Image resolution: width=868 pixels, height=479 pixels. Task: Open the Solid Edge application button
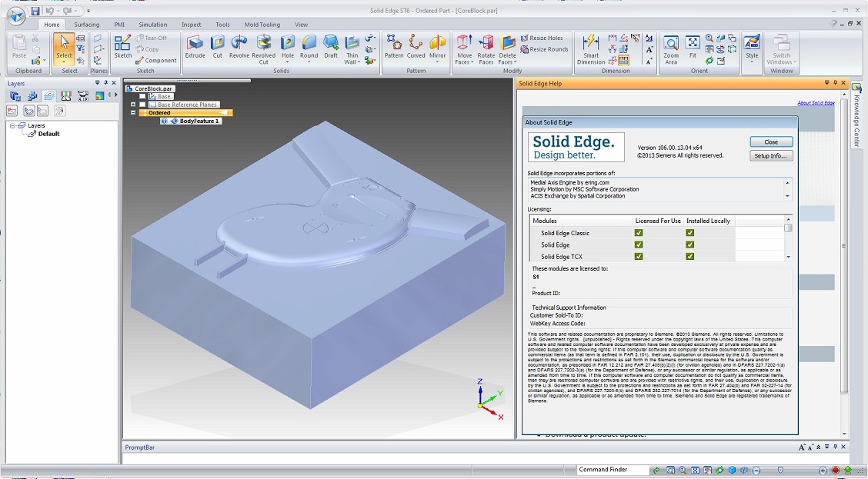point(16,16)
